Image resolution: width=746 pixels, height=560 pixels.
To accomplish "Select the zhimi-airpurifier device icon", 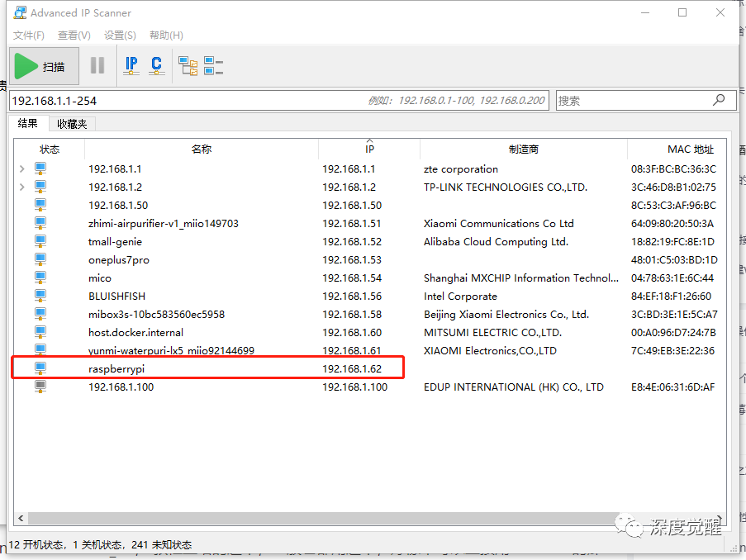I will [40, 223].
